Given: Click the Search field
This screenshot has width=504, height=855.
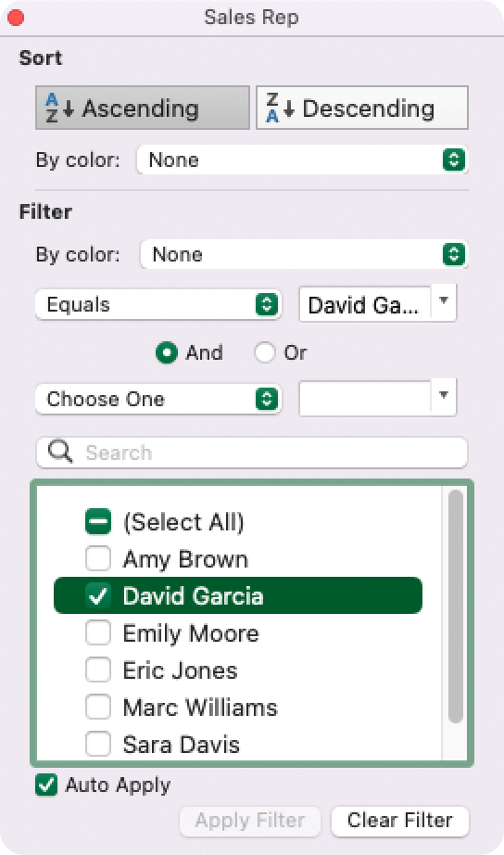Looking at the screenshot, I should coord(252,453).
